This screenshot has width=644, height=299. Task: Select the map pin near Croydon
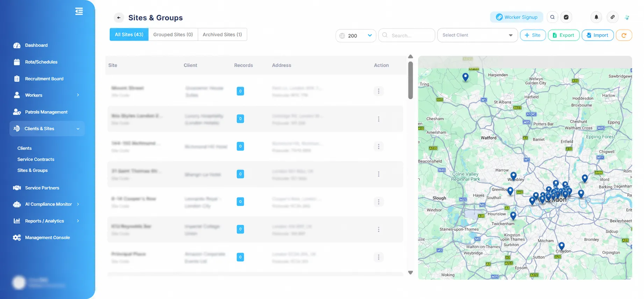tap(561, 246)
